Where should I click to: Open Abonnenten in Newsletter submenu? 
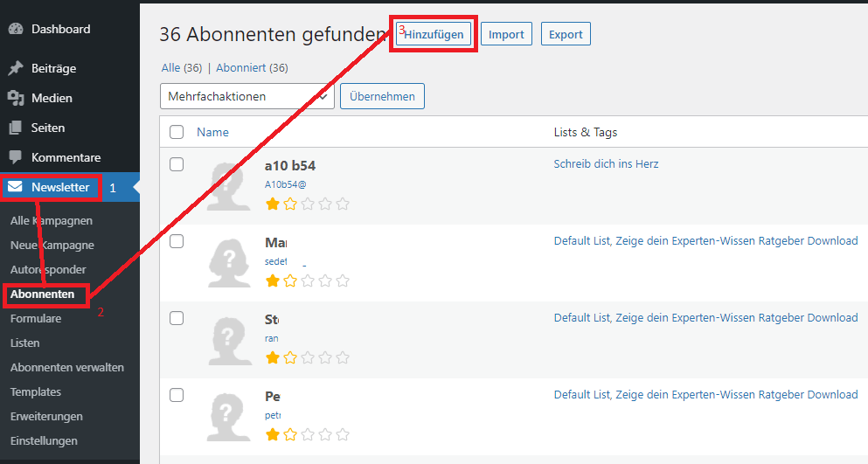coord(42,294)
